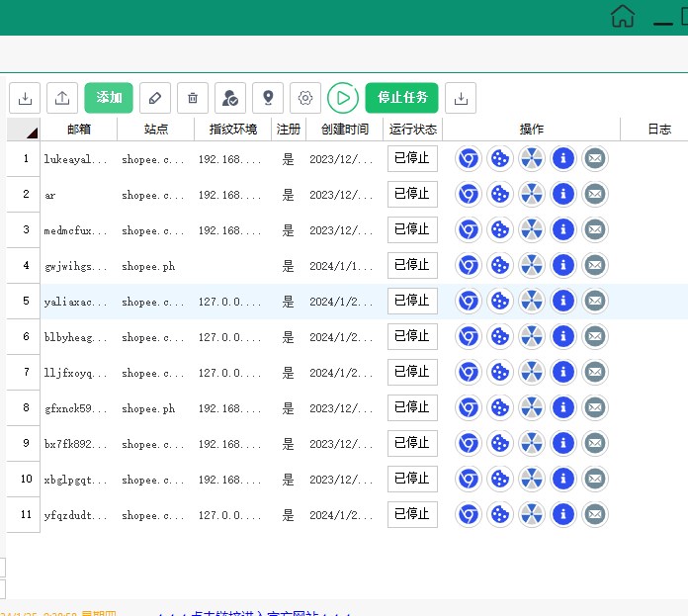Click mail icon for row 9 bx7fk892
Viewport: 688px width, 616px height.
[x=595, y=443]
